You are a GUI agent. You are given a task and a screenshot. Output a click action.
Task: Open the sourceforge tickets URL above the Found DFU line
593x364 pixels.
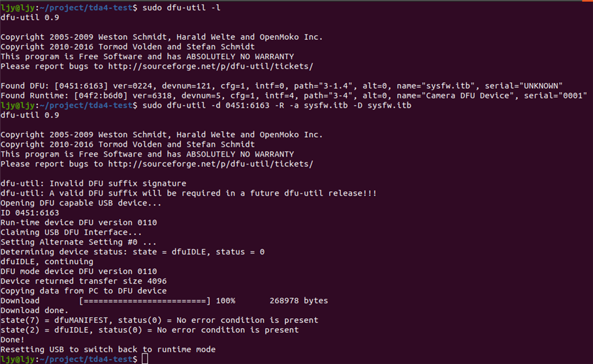coord(210,67)
